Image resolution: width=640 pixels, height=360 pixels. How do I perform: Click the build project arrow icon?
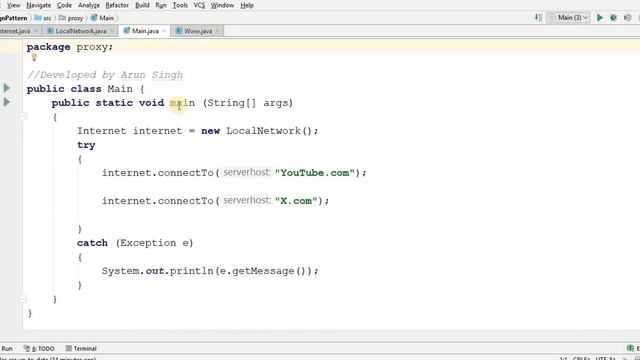[x=538, y=18]
